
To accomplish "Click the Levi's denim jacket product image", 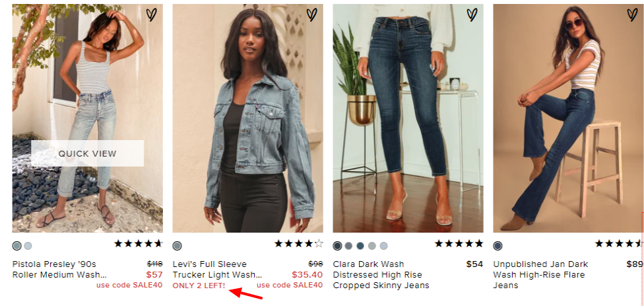I will 247,118.
